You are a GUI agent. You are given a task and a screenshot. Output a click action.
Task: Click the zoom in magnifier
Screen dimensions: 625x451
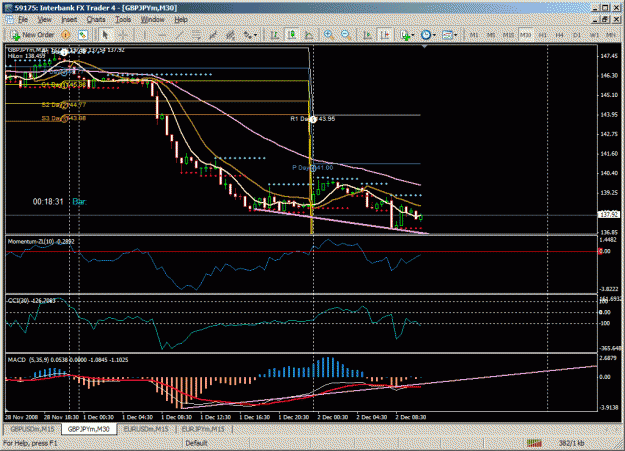[x=329, y=35]
